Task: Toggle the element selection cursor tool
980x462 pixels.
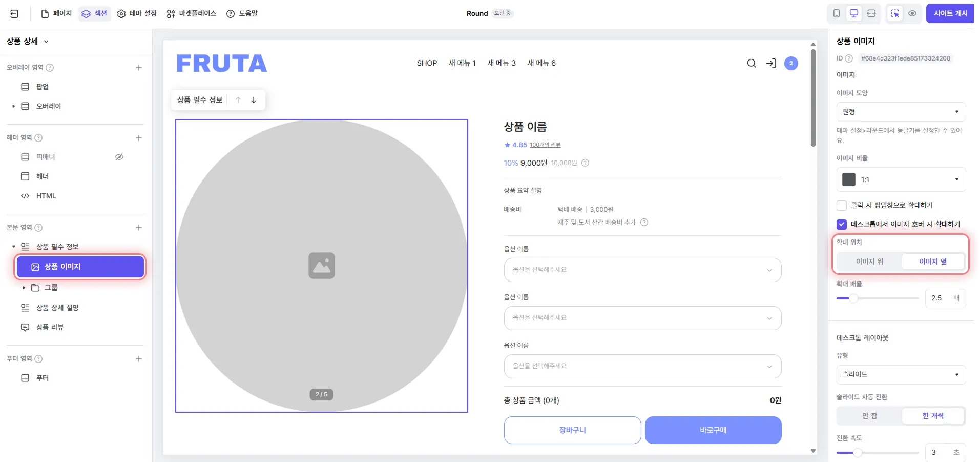Action: (x=895, y=13)
